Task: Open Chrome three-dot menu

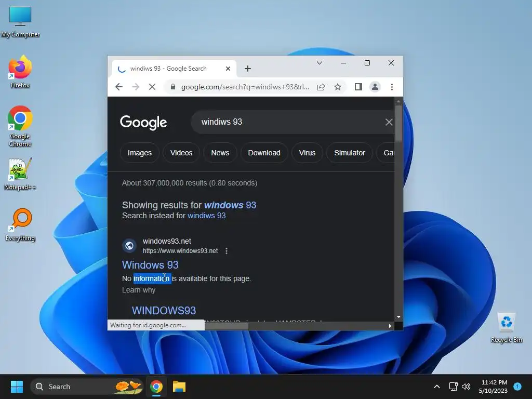Action: click(392, 87)
